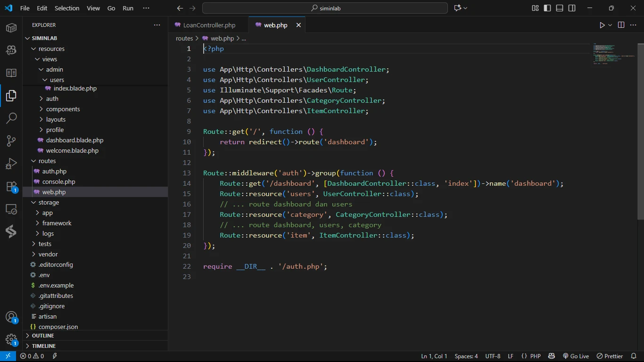Open the Run and Debug view

click(11, 164)
